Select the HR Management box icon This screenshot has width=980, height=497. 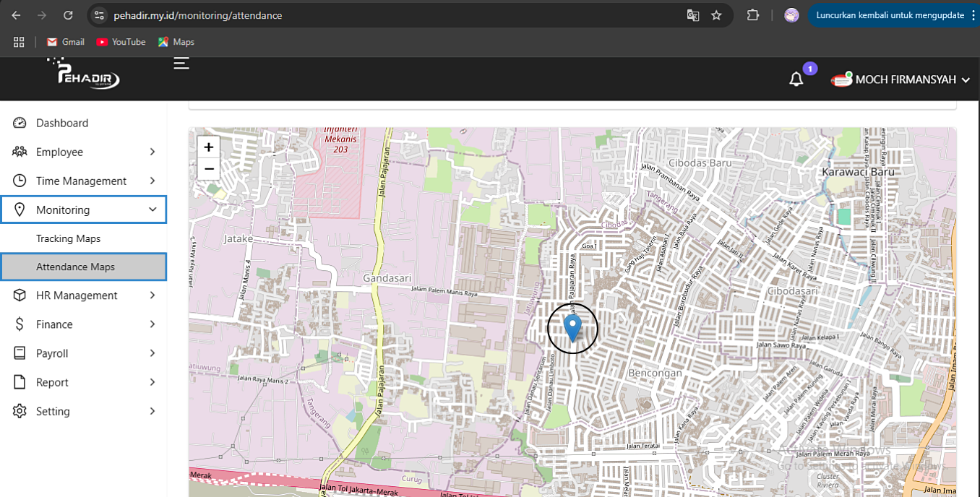pyautogui.click(x=19, y=295)
